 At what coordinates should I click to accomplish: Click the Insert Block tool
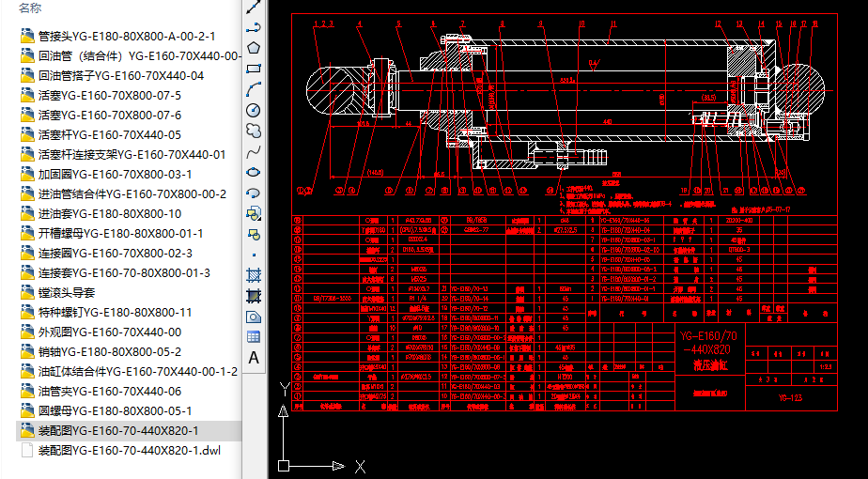click(x=253, y=213)
